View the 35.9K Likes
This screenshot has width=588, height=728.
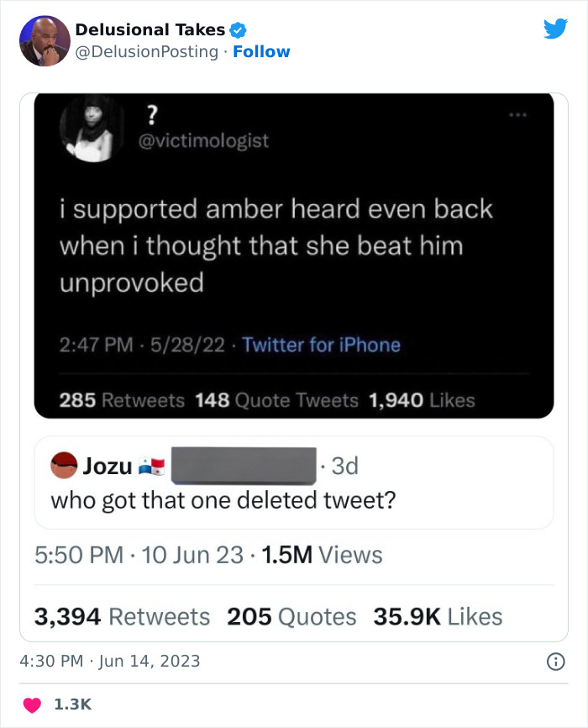(438, 616)
